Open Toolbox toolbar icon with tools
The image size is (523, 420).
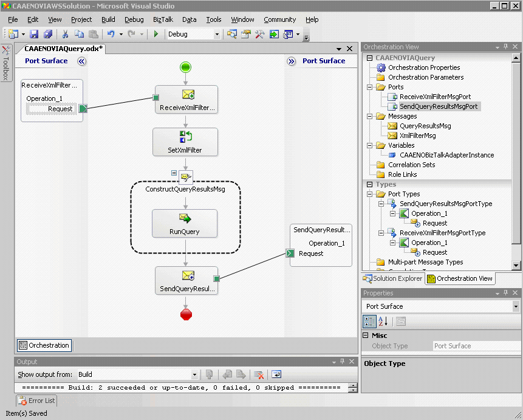[260, 34]
